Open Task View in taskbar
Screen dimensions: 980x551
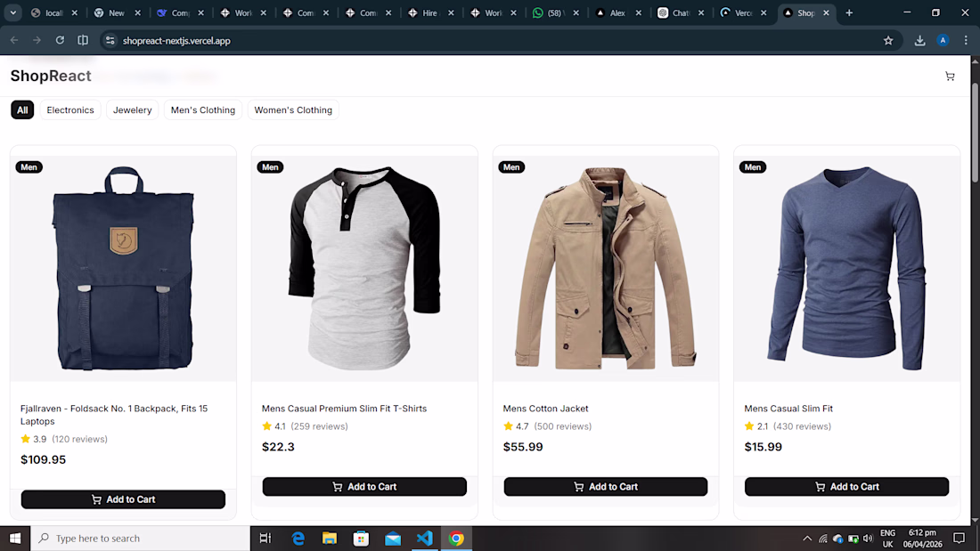coord(265,538)
